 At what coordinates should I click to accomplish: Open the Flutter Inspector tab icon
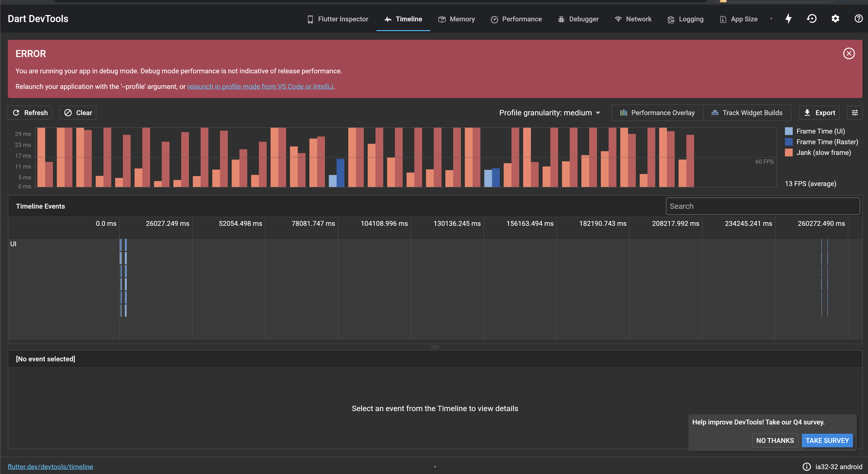pyautogui.click(x=310, y=19)
